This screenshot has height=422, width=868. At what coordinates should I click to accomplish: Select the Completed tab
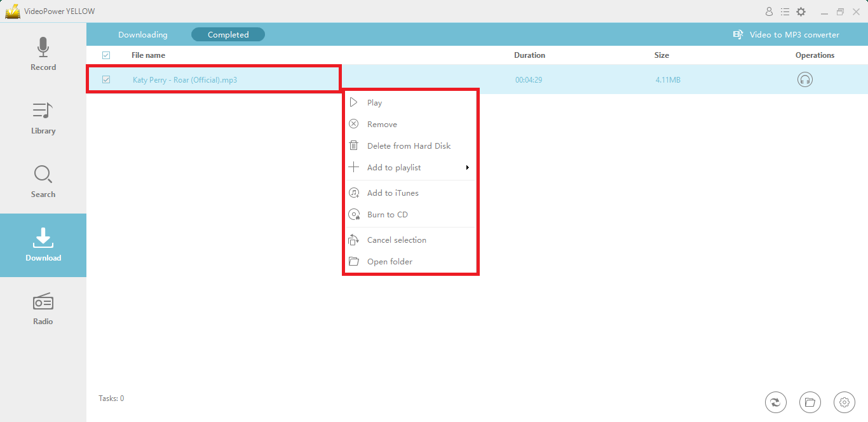click(228, 35)
